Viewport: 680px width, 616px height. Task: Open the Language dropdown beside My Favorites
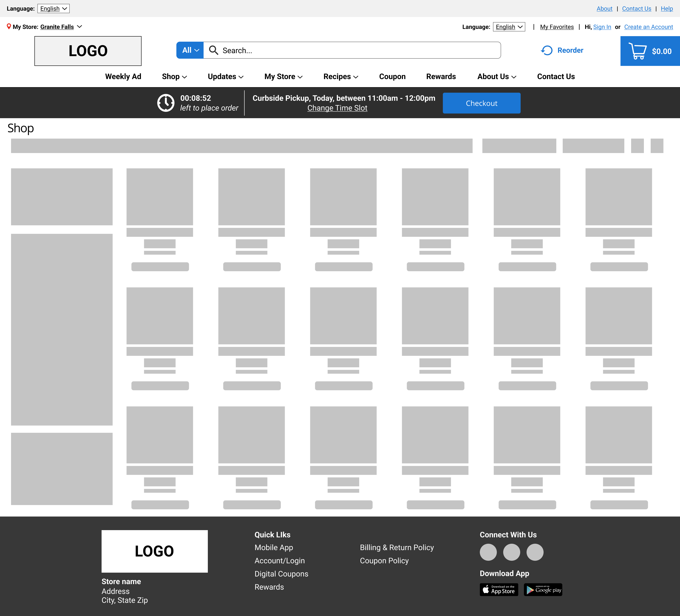click(509, 27)
